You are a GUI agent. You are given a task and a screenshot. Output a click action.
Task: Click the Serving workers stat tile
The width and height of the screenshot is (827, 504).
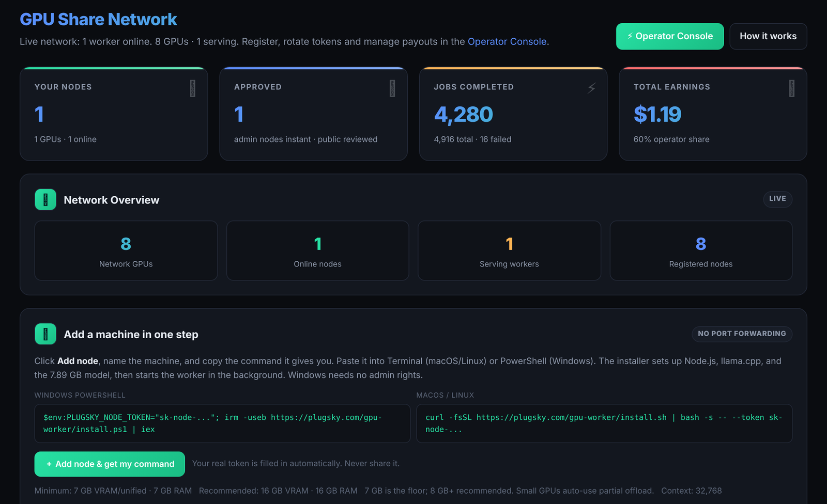[x=509, y=250]
